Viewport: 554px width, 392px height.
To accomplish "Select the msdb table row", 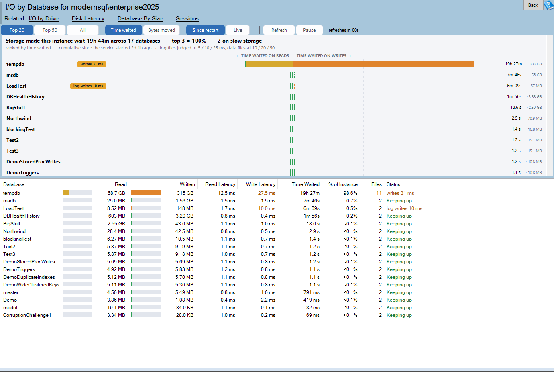I will pos(277,201).
